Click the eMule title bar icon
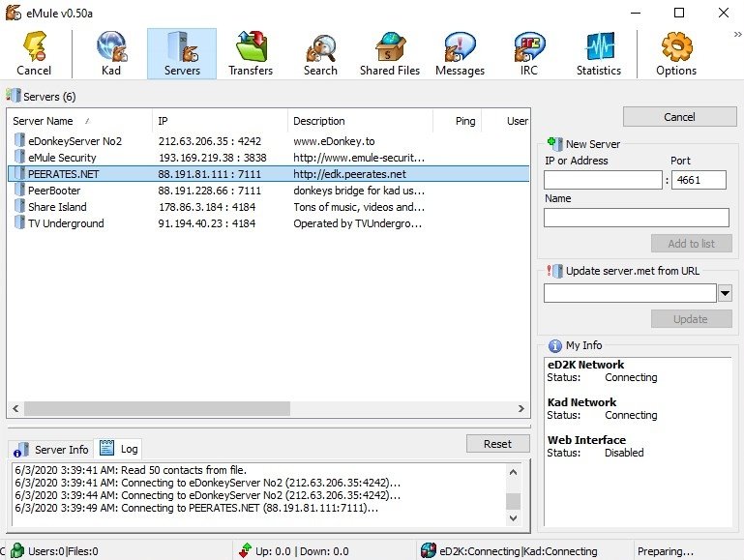 (14, 13)
